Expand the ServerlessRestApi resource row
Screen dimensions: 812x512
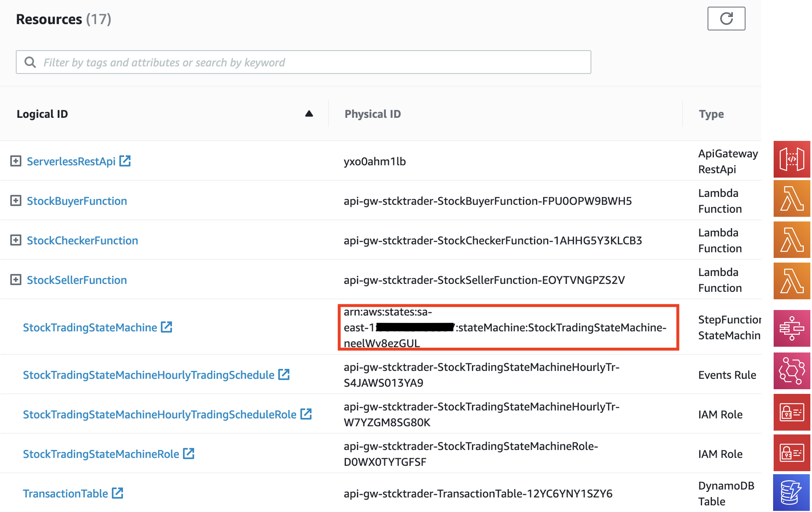(x=16, y=161)
